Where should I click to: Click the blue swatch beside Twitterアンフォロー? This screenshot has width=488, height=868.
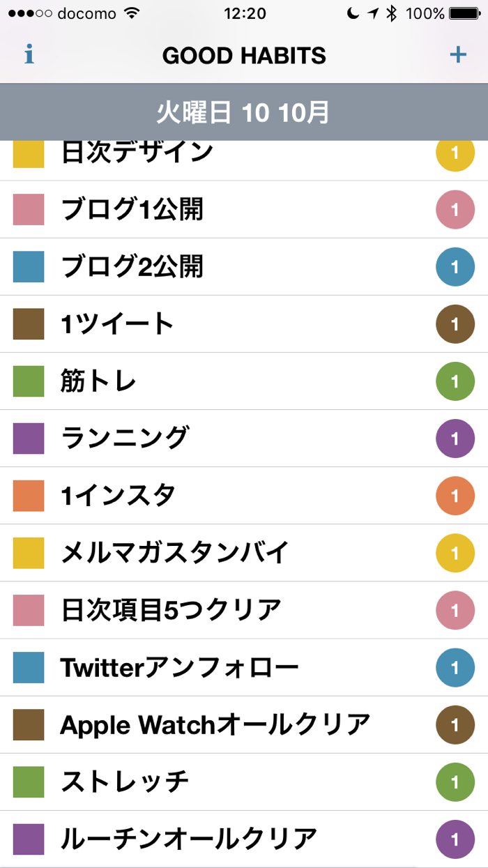tap(29, 667)
